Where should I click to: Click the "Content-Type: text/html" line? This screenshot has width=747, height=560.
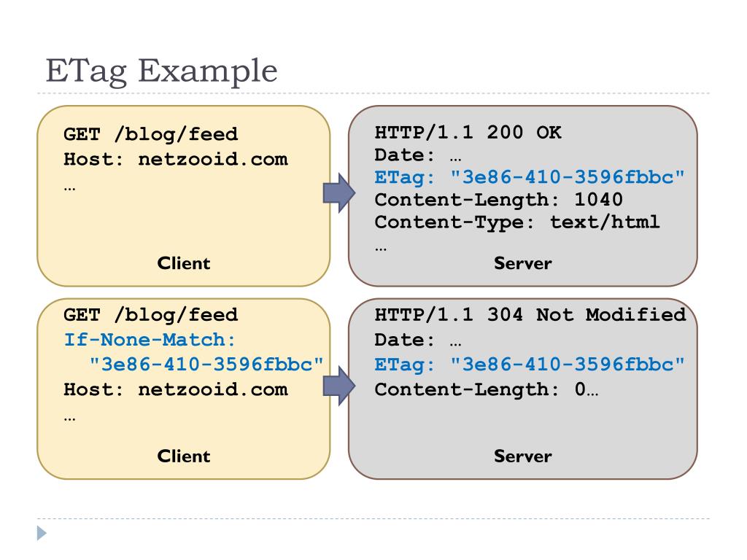pyautogui.click(x=517, y=222)
